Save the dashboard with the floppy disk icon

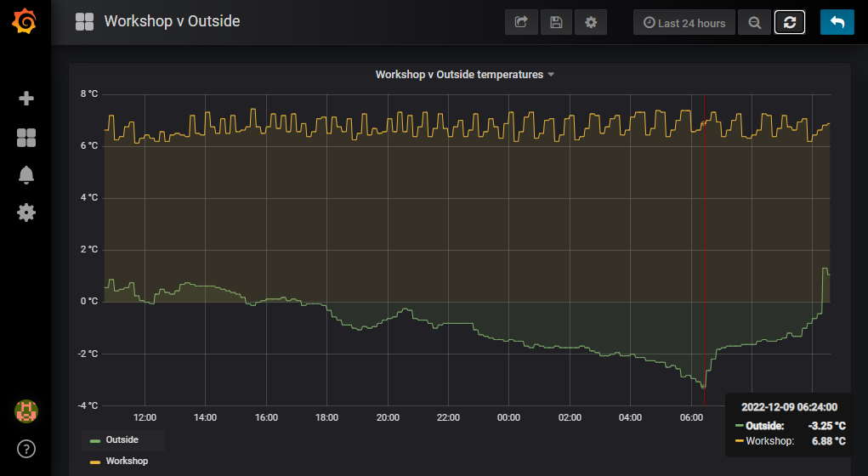pos(556,23)
